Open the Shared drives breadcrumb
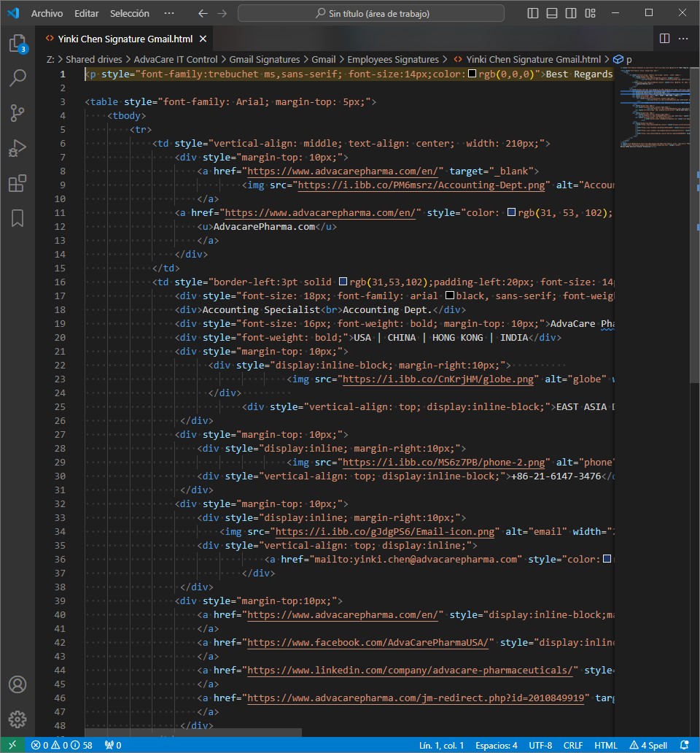700x753 pixels. pos(94,60)
